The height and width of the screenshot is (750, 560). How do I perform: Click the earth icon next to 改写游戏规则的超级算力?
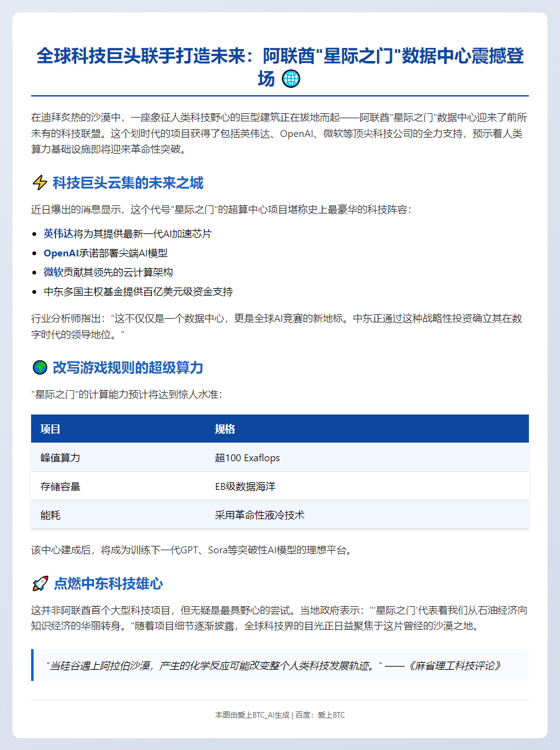pos(40,366)
